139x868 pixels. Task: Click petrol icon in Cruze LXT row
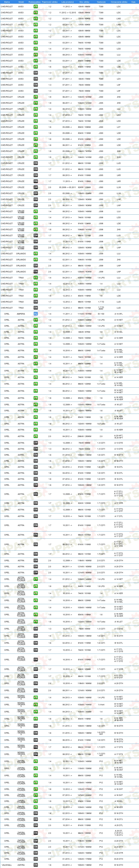pos(36,127)
